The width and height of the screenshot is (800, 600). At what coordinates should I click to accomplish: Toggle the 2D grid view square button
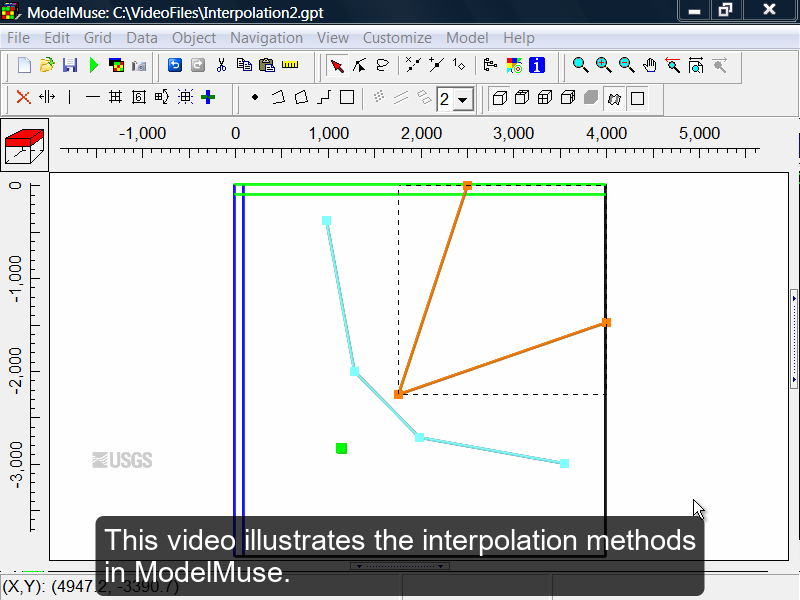(637, 98)
